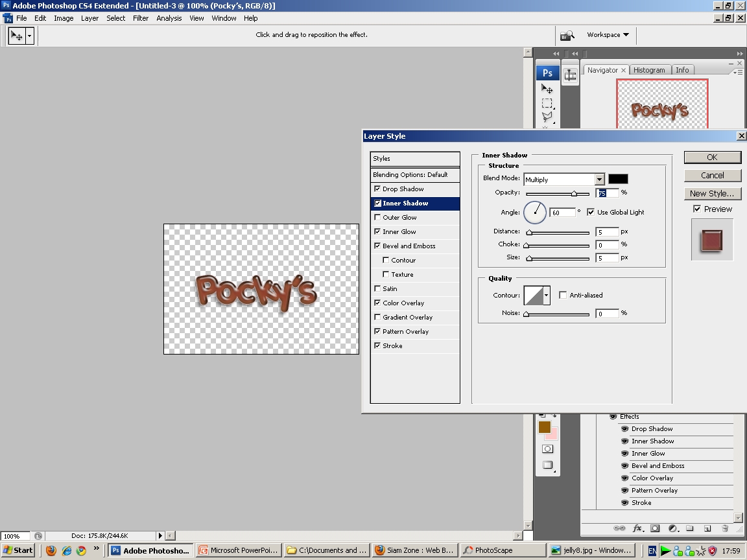Check the Gradient Overlay checkbox
747x560 pixels.
pos(377,317)
